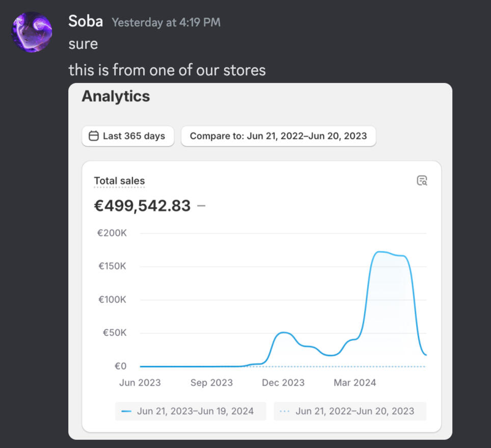Click the Analytics heading
This screenshot has height=448, width=491.
tap(116, 96)
